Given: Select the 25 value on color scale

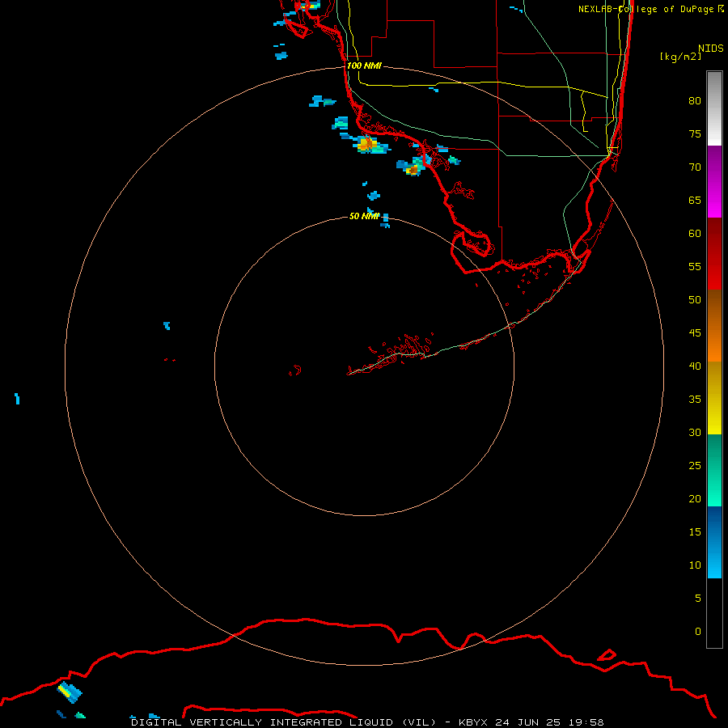Looking at the screenshot, I should click(695, 466).
